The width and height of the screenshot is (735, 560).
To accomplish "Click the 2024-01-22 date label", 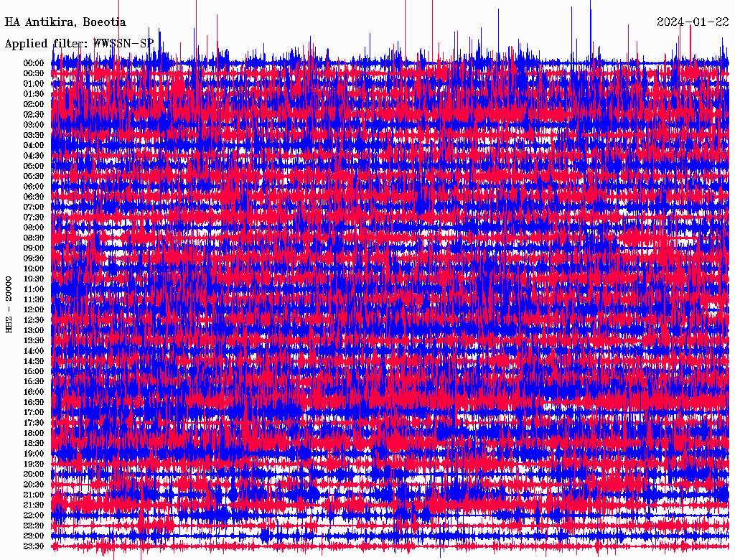I will (693, 22).
